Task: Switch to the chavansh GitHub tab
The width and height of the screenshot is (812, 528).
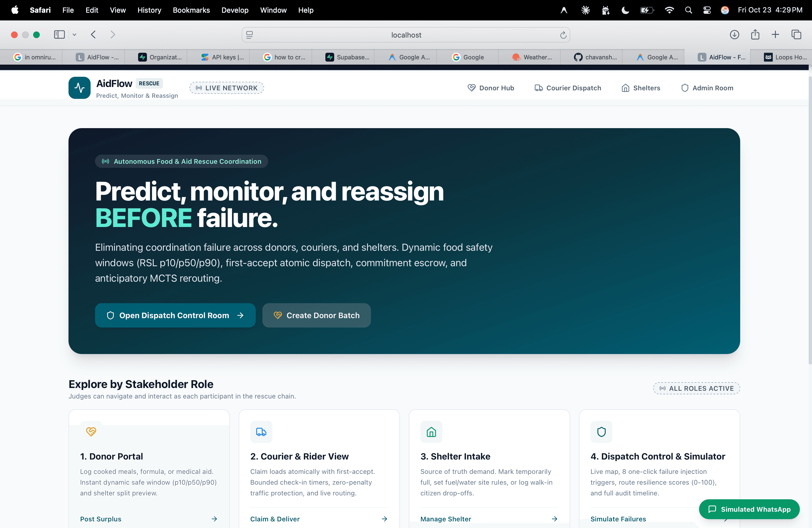Action: (x=591, y=57)
